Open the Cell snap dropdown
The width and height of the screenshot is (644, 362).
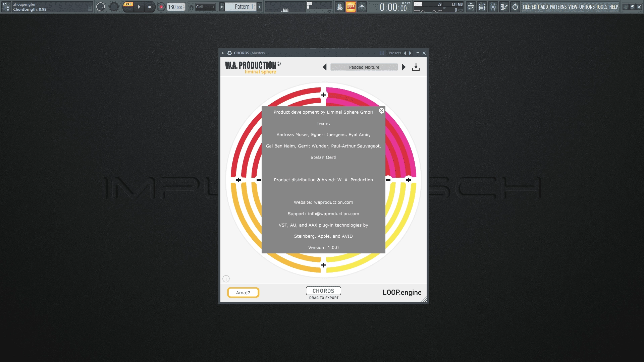click(x=205, y=7)
